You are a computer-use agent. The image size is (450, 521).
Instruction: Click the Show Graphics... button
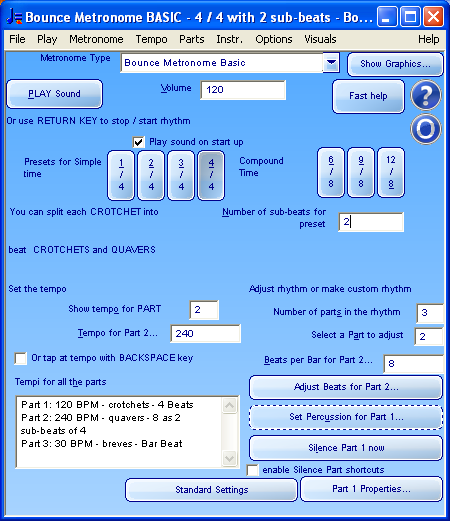(395, 64)
